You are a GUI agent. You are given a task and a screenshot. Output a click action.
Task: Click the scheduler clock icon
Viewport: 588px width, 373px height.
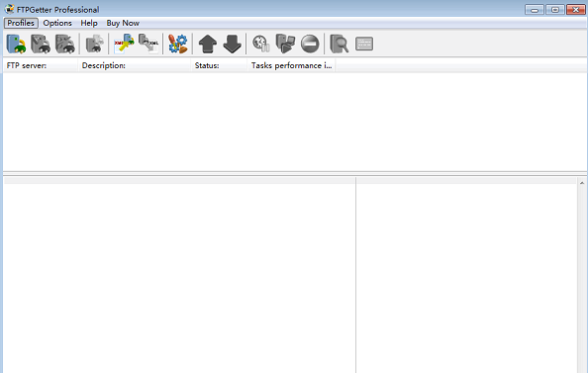[x=261, y=44]
